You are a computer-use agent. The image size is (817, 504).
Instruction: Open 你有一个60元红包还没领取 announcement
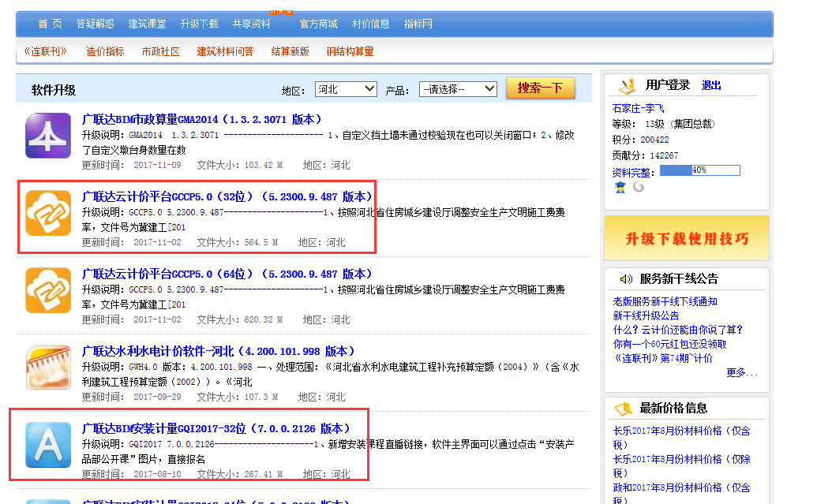click(x=669, y=344)
